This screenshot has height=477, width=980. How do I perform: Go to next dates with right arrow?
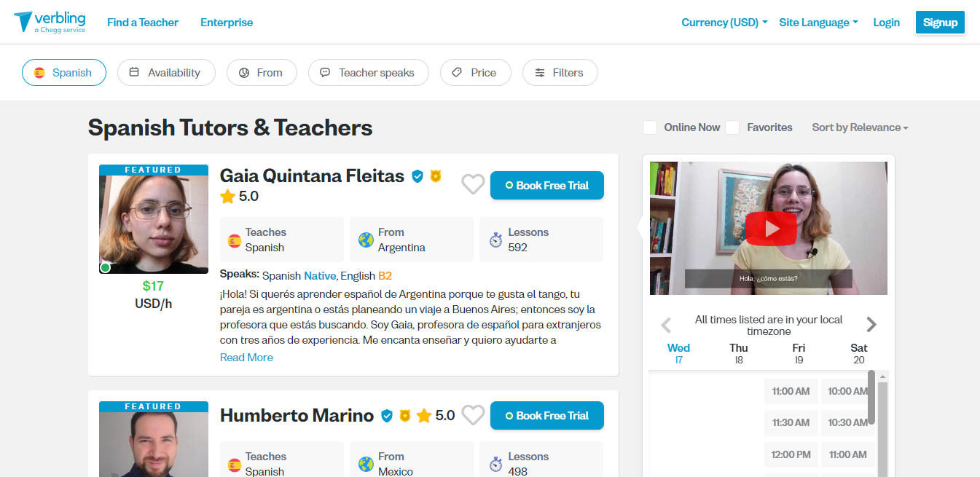[871, 325]
